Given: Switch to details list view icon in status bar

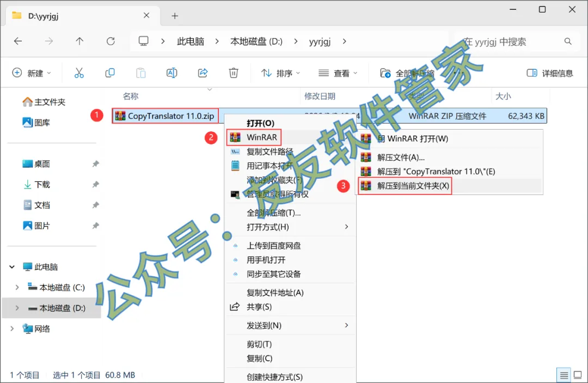Looking at the screenshot, I should coord(563,375).
